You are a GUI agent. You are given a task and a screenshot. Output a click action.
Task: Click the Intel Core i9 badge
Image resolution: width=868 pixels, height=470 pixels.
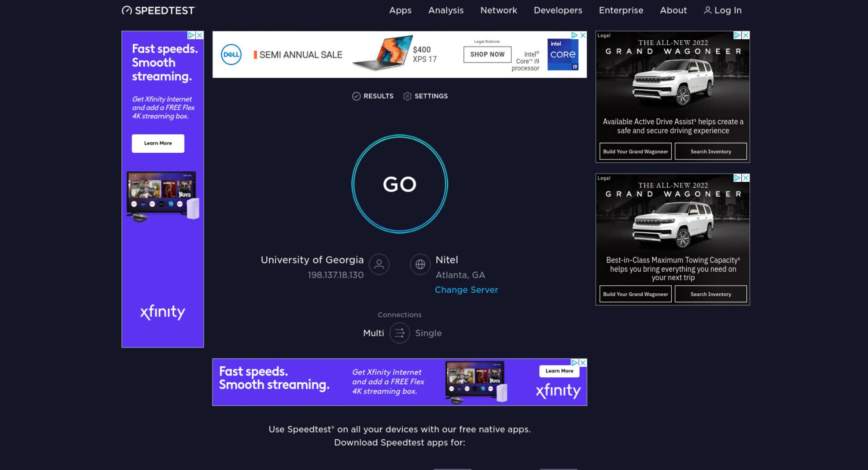pyautogui.click(x=563, y=54)
